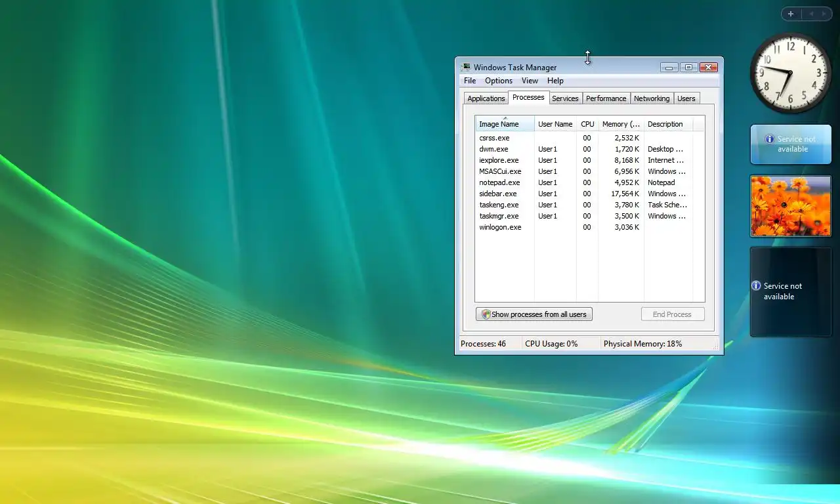Switch to the Users tab
Viewport: 840px width, 504px height.
(686, 98)
